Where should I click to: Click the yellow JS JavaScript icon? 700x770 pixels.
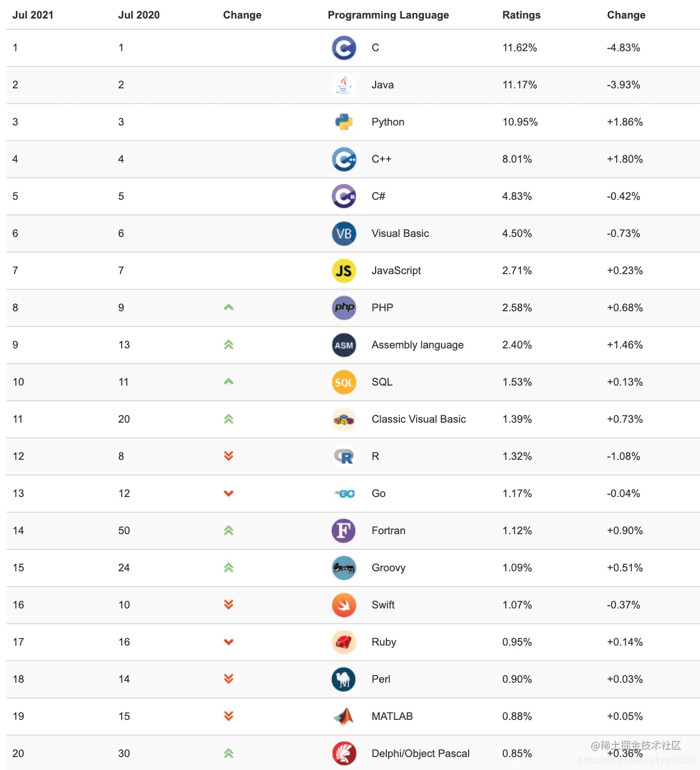(344, 271)
